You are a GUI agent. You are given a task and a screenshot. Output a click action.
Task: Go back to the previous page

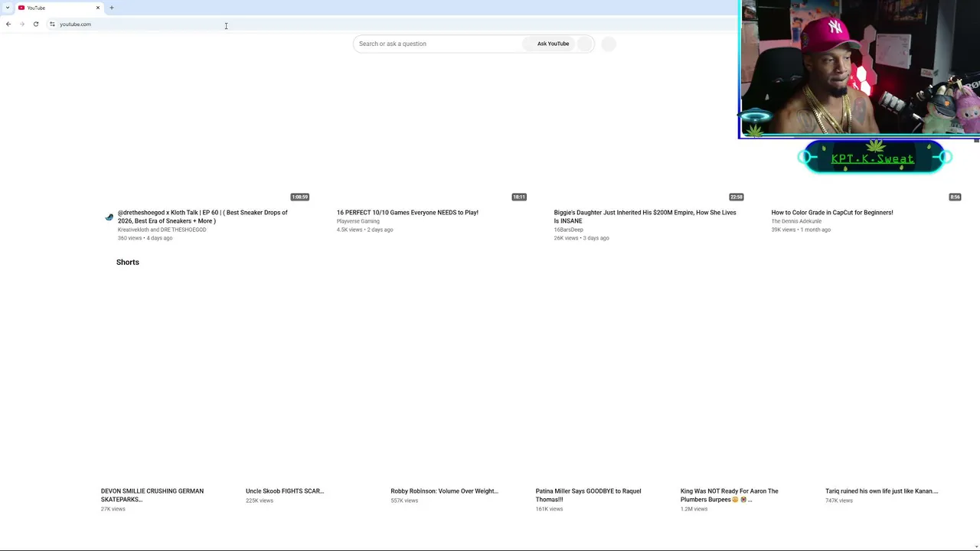click(8, 24)
